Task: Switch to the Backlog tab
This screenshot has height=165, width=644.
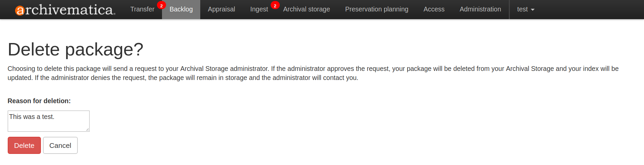Action: point(181,9)
